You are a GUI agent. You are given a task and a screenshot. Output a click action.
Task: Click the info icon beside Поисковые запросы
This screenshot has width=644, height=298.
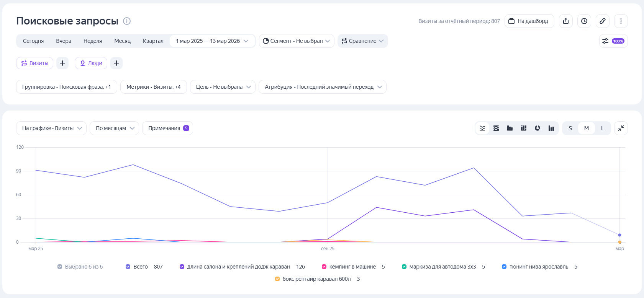[127, 21]
